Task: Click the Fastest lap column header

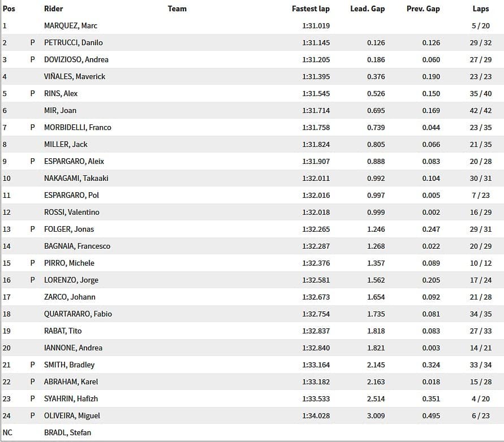Action: [311, 8]
